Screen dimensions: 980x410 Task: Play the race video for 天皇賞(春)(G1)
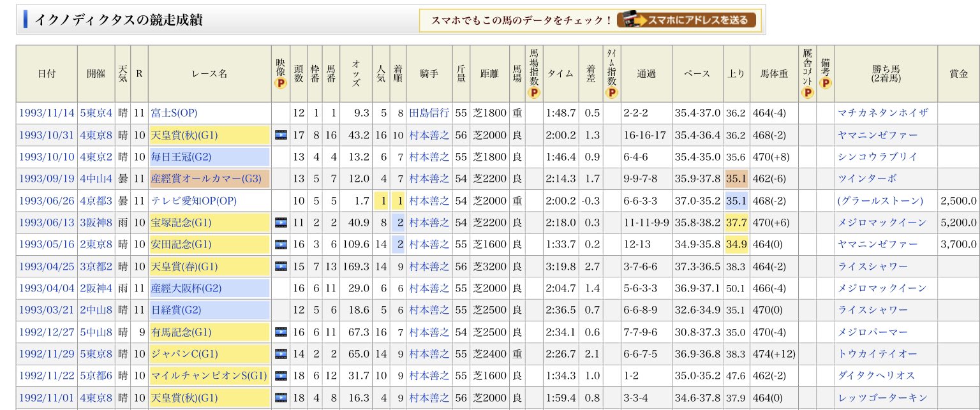click(x=280, y=266)
